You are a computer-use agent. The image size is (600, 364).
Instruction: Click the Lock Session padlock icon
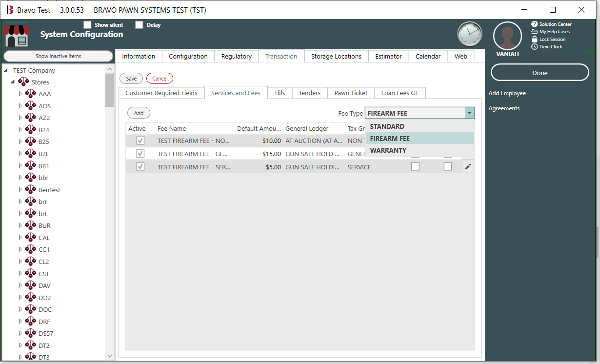pos(534,39)
